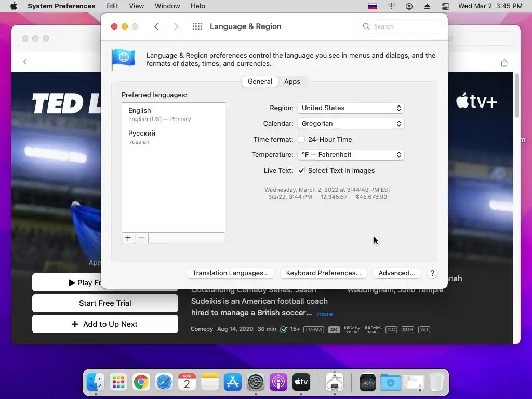532x399 pixels.
Task: Select Русский in preferred languages list
Action: pos(174,137)
